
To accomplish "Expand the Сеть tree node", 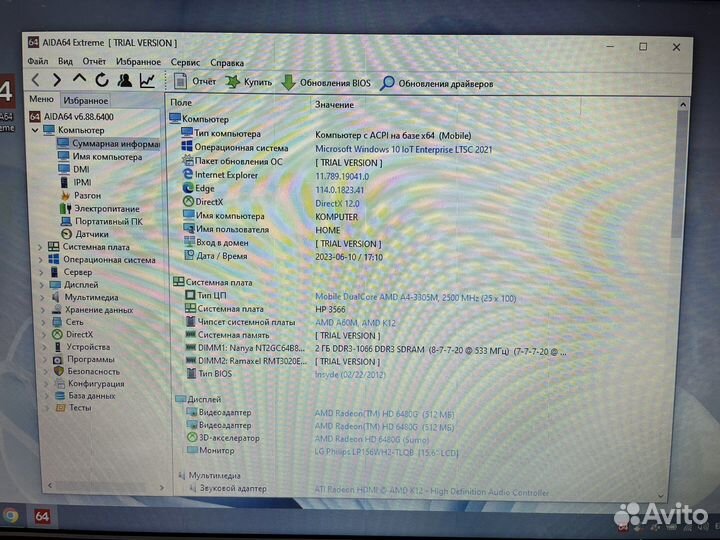I will tap(43, 322).
